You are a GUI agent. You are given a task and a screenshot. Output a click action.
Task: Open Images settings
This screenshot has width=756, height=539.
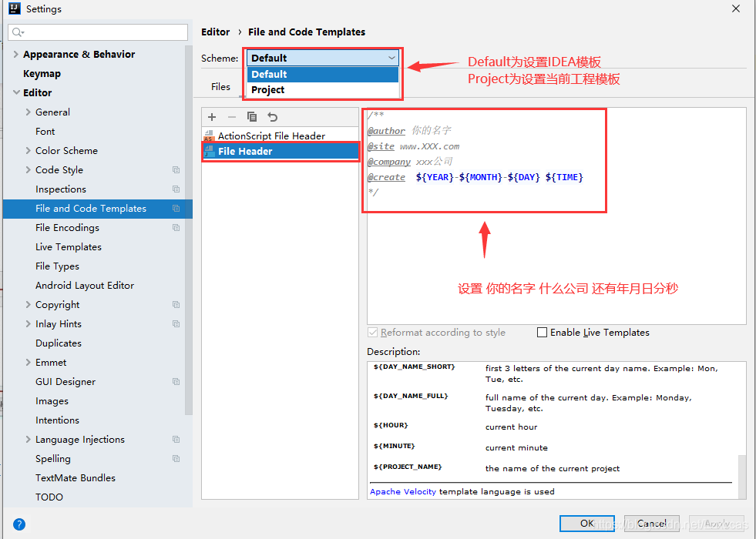click(x=52, y=400)
